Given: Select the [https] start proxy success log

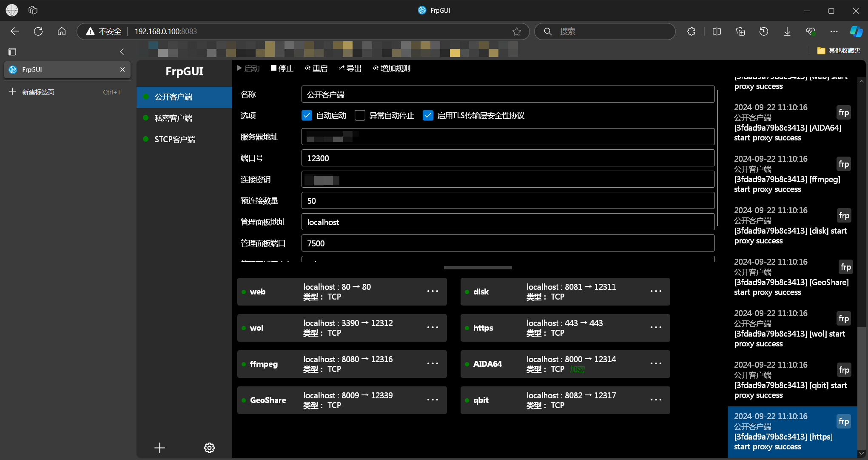Looking at the screenshot, I should [792, 432].
